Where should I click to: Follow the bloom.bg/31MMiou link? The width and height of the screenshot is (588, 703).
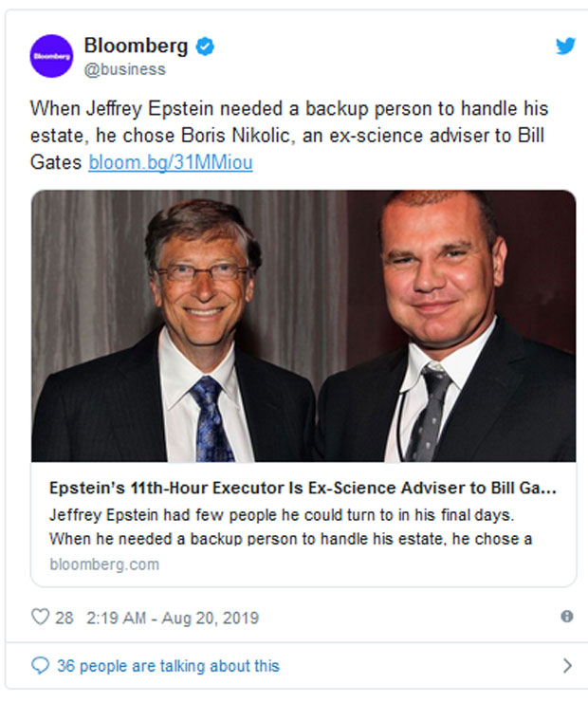tap(171, 162)
